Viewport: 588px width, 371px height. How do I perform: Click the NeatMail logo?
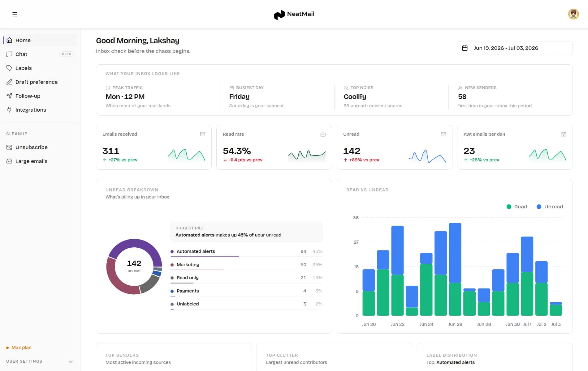(294, 14)
